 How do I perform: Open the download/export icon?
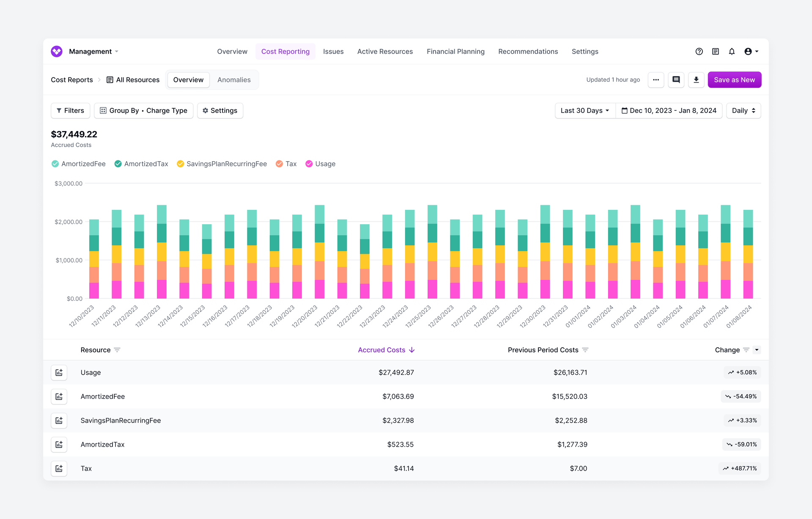coord(696,80)
